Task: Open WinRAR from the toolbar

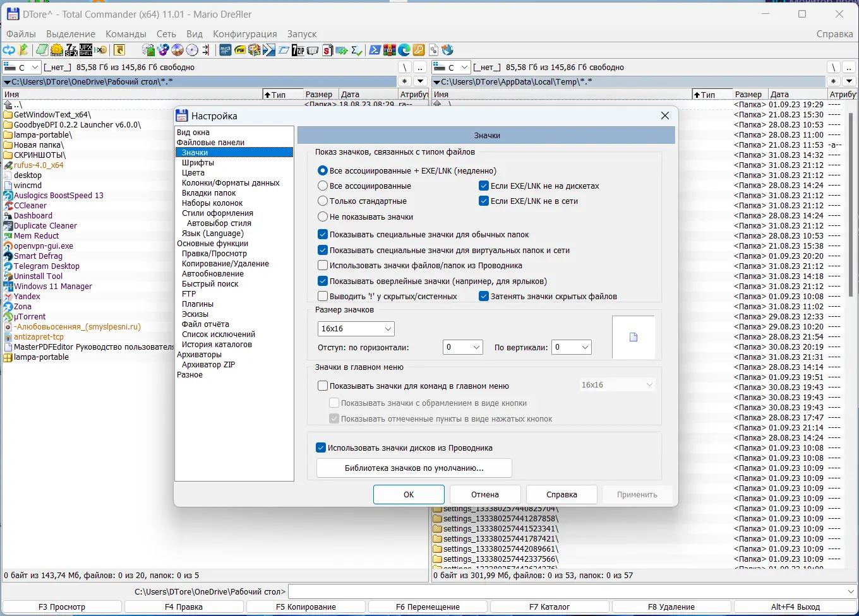Action: pyautogui.click(x=389, y=50)
